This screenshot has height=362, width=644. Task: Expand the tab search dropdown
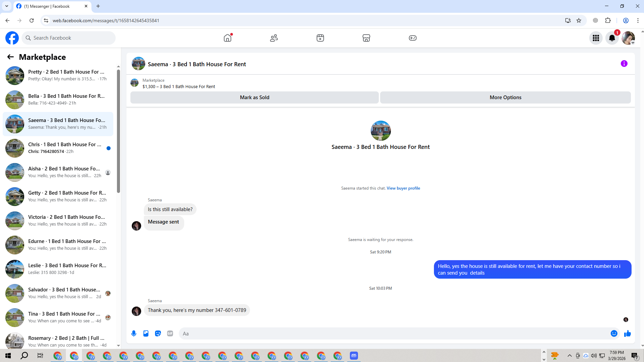(x=7, y=6)
